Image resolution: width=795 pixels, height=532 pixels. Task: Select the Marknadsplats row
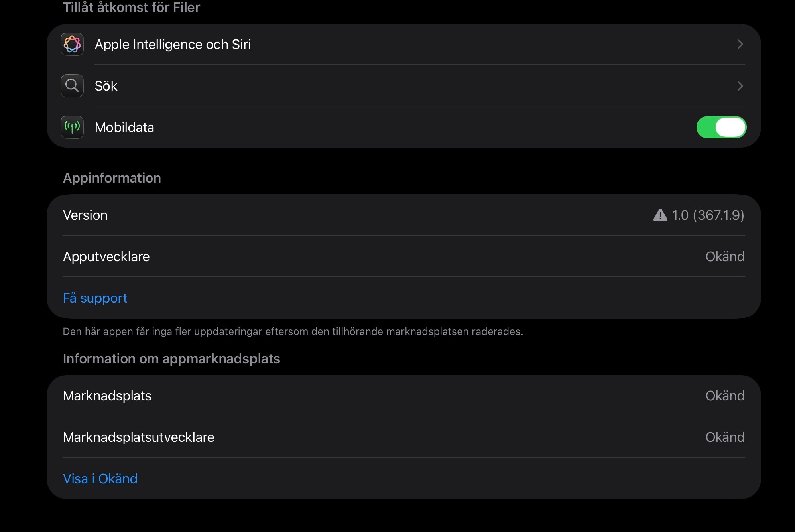(x=107, y=396)
